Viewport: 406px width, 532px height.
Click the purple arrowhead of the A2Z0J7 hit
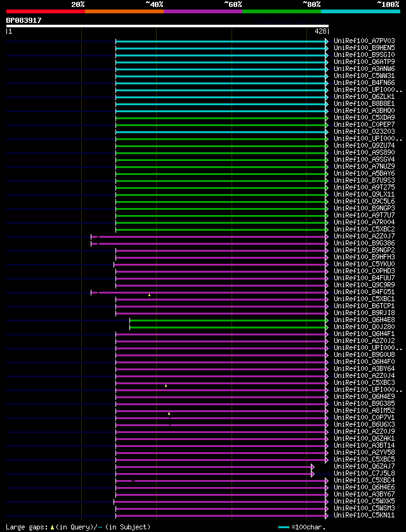pyautogui.click(x=327, y=237)
